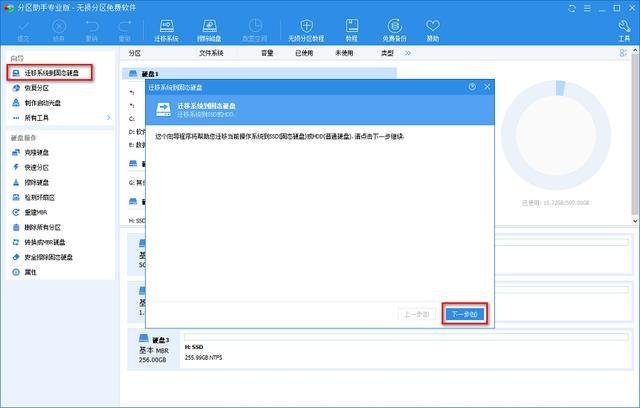This screenshot has height=408, width=640.
Task: Click the 帮助 heart icon
Action: (433, 31)
